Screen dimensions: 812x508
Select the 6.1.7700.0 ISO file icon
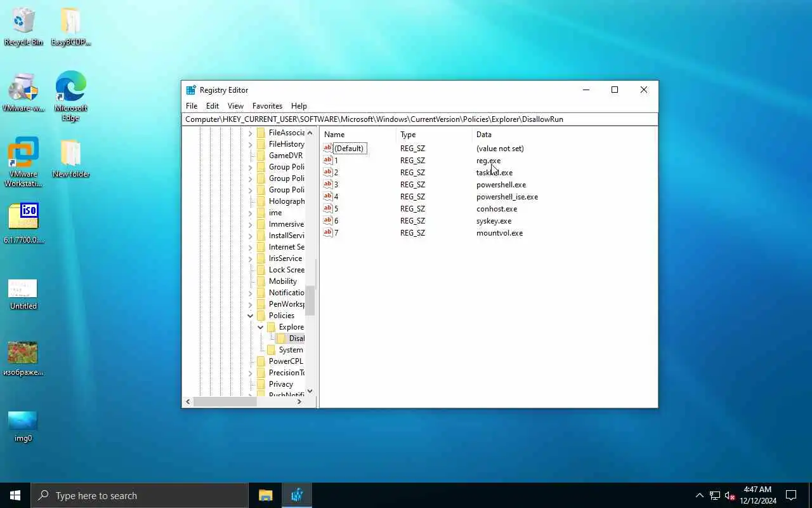(x=23, y=224)
